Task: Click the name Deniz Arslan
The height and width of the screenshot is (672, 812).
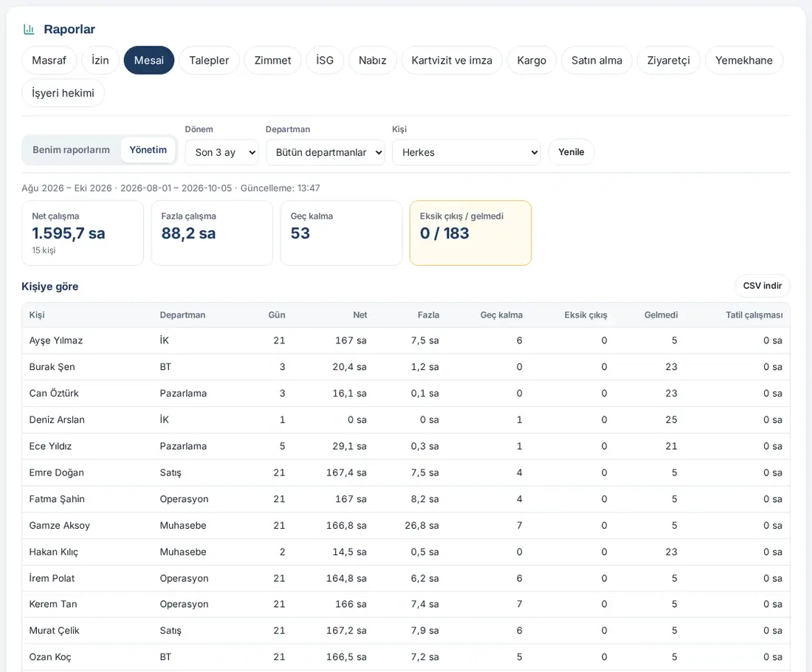Action: (57, 419)
